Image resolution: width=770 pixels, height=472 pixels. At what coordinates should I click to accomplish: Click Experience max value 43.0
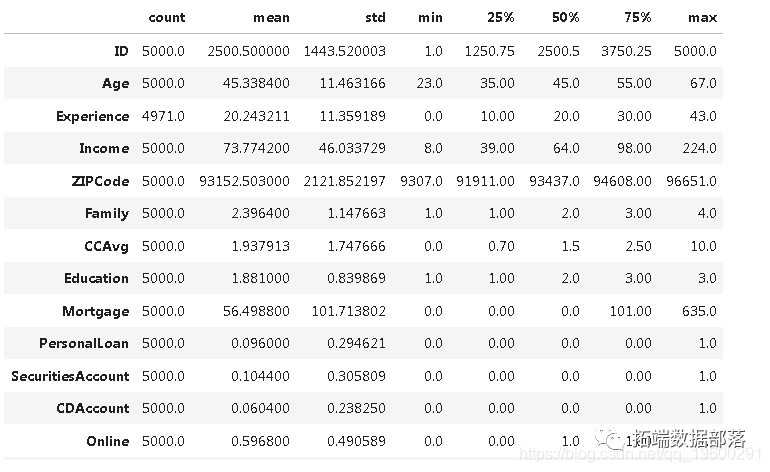[x=703, y=116]
